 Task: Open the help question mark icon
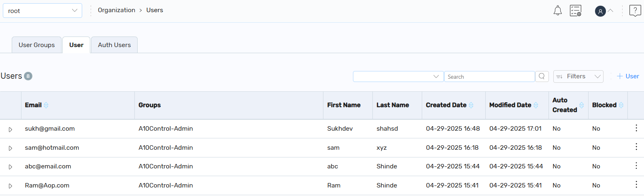point(635,11)
